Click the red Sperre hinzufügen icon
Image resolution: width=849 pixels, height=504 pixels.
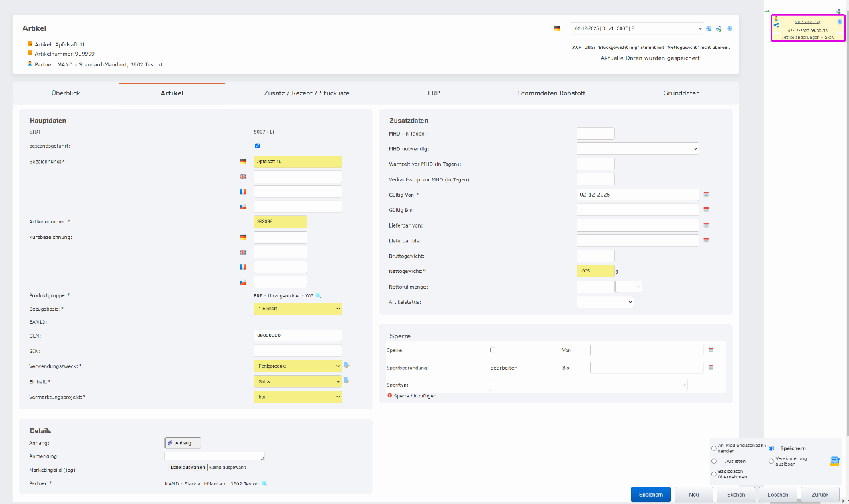point(390,396)
